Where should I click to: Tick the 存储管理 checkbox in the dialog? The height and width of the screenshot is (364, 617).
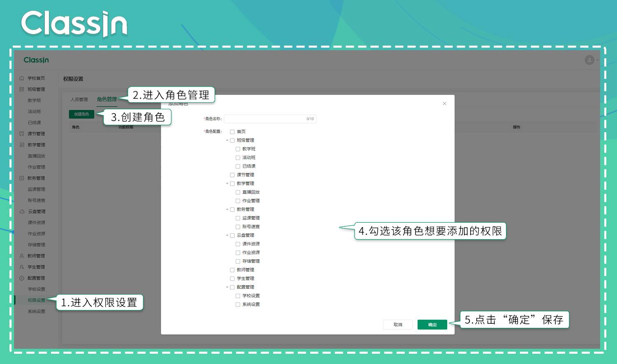pyautogui.click(x=238, y=261)
